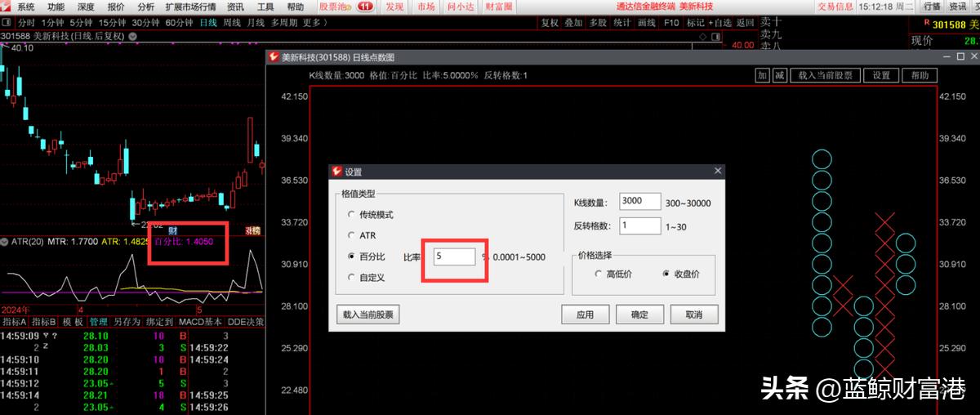Switch to the 资讯 top-right tab
Viewport: 980px width, 415px height.
coord(957,7)
